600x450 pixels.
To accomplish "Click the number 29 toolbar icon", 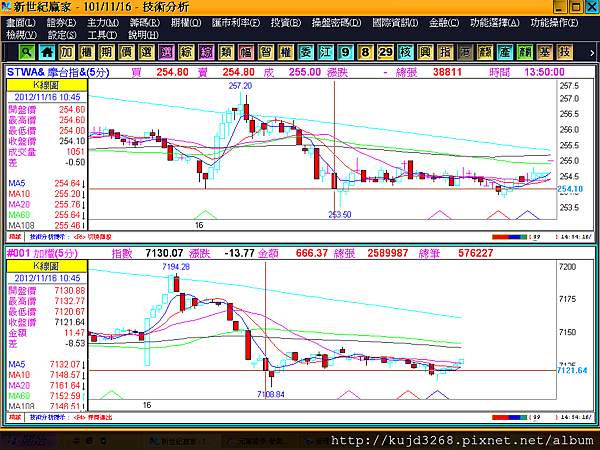I will pyautogui.click(x=385, y=52).
